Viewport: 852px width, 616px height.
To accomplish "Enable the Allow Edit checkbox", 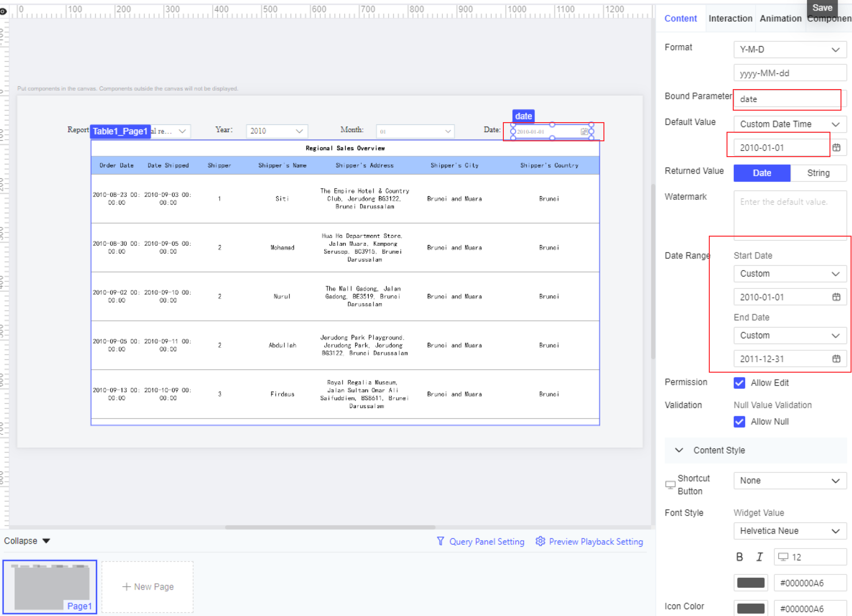I will tap(739, 383).
